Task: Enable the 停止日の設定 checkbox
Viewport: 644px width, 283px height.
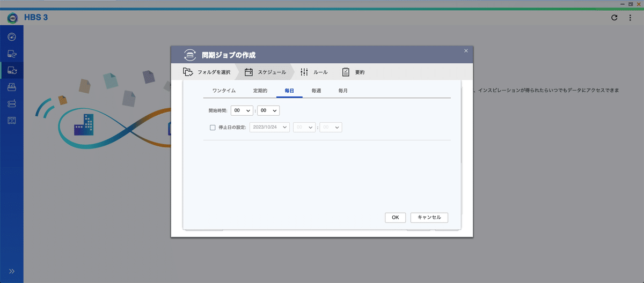Action: point(213,128)
